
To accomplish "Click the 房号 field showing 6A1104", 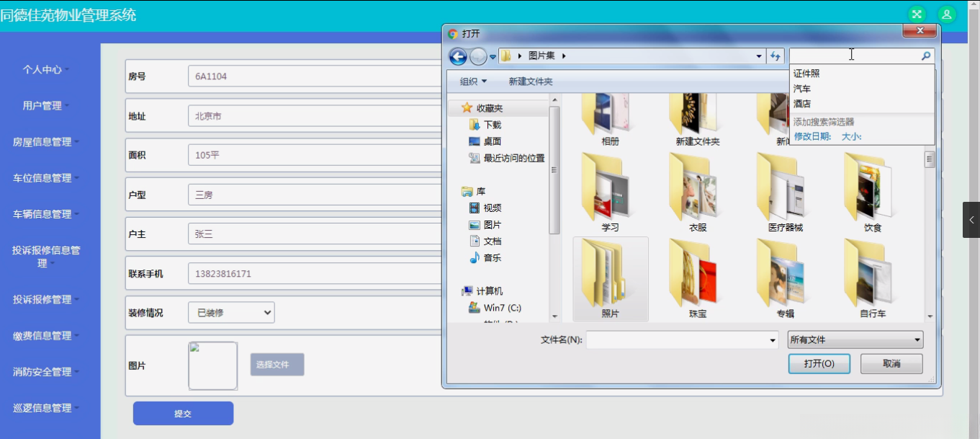I will pos(314,76).
